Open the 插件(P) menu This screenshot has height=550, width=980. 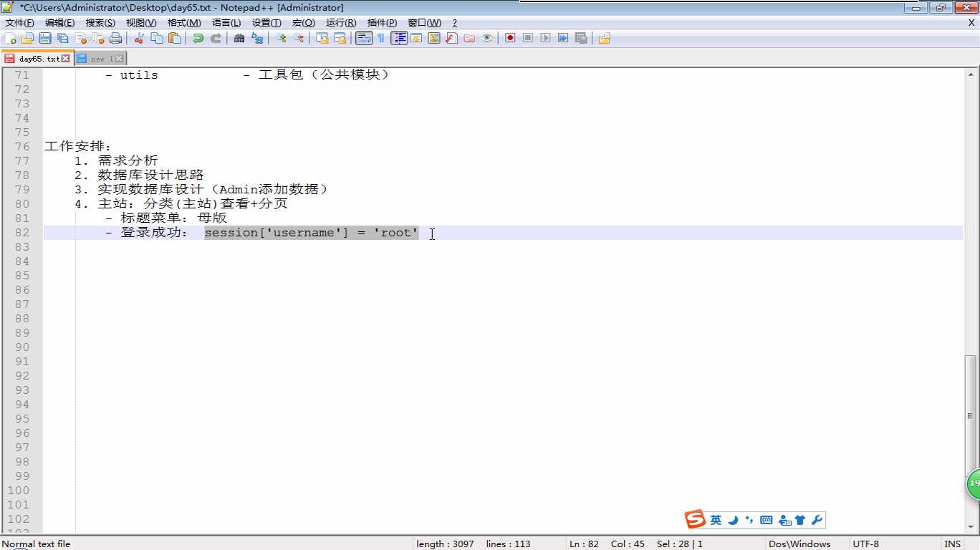[382, 23]
